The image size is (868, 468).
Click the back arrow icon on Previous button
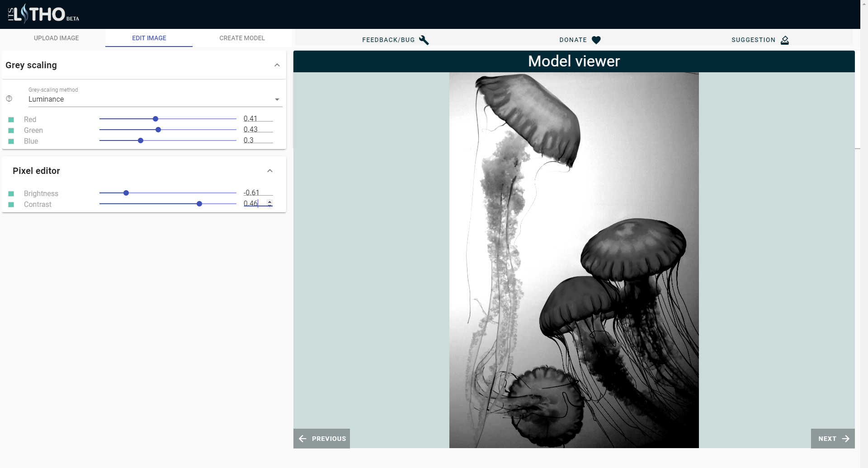(x=302, y=438)
